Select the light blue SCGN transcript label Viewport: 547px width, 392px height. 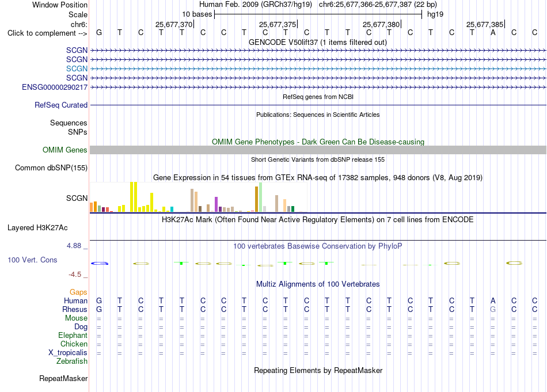click(77, 68)
